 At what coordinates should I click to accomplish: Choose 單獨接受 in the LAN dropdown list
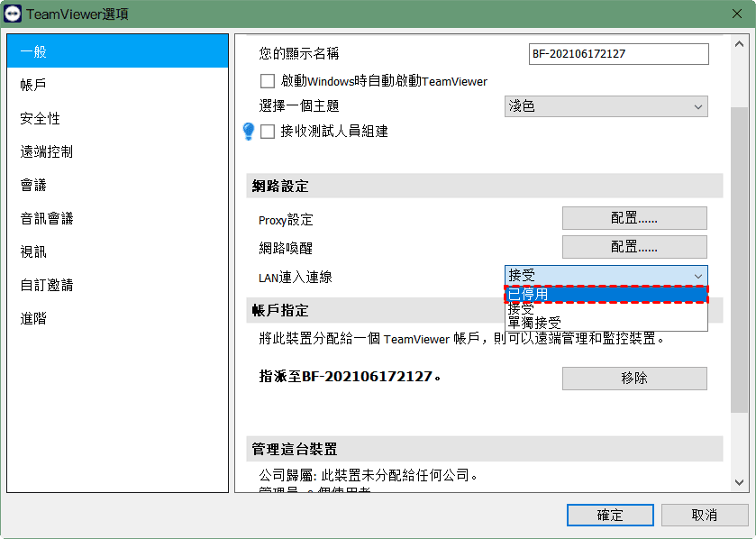point(606,323)
